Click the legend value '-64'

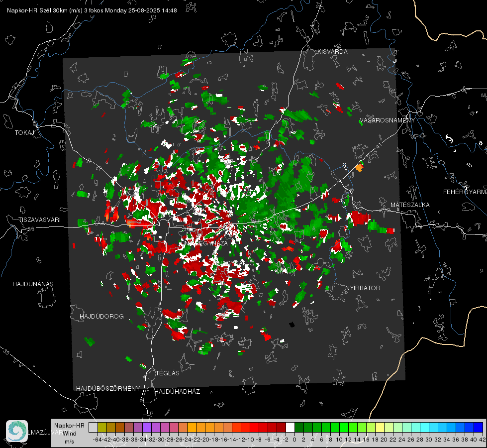[x=97, y=440]
